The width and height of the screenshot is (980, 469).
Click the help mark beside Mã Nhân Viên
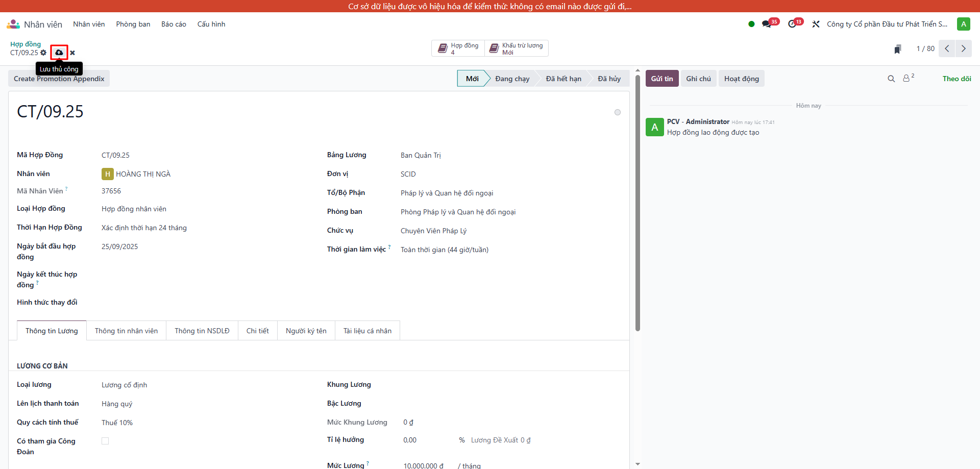pyautogui.click(x=66, y=189)
